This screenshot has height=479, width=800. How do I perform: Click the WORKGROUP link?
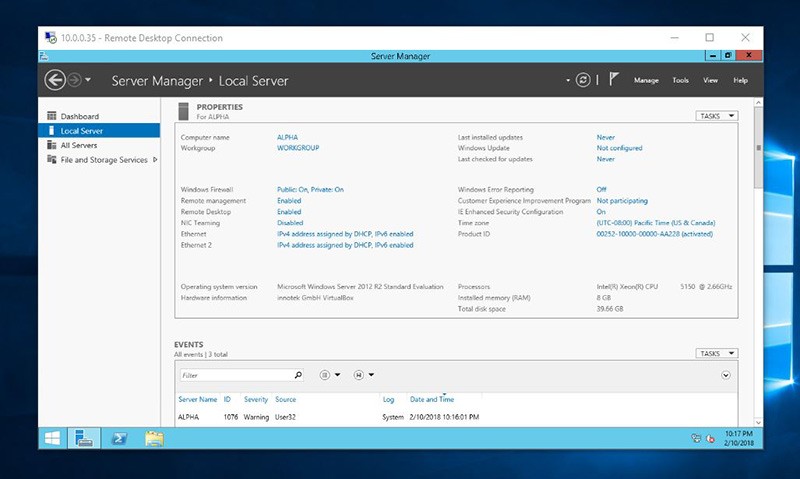click(298, 148)
